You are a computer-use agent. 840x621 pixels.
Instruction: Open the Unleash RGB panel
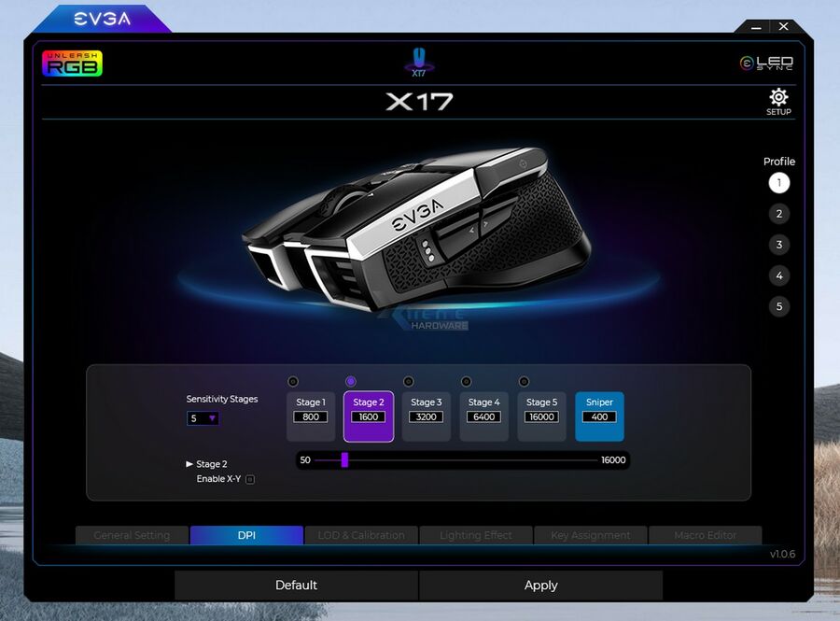point(73,64)
